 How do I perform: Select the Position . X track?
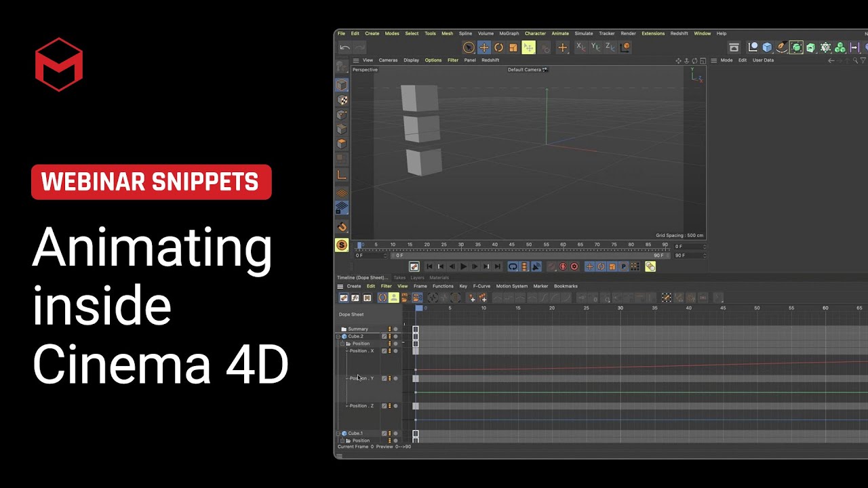(361, 351)
